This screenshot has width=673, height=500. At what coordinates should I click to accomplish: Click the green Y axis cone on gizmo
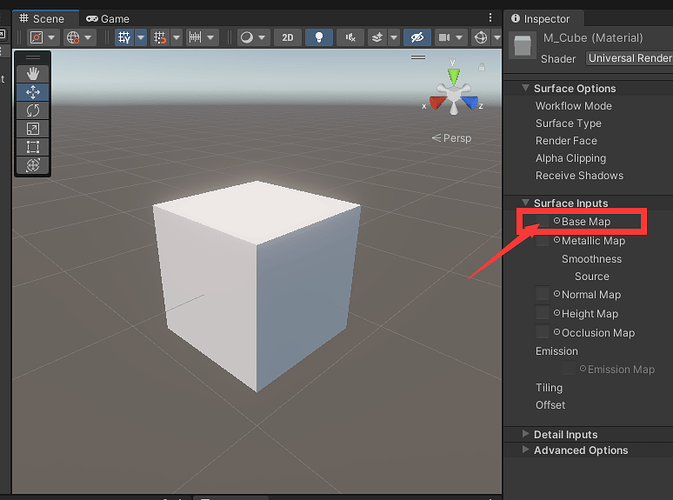[x=453, y=76]
